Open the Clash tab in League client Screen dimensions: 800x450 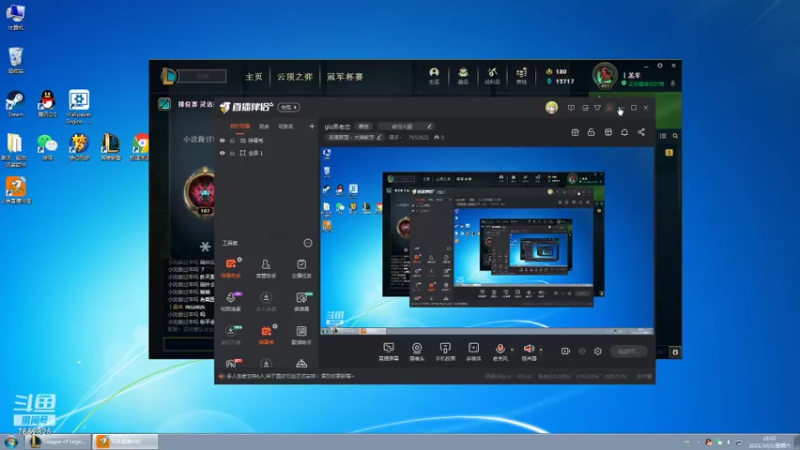345,77
